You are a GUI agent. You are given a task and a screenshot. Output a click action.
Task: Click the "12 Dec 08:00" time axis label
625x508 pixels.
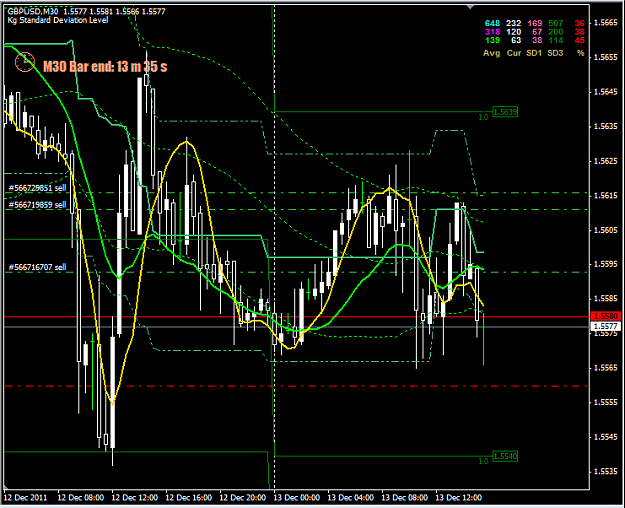point(81,498)
